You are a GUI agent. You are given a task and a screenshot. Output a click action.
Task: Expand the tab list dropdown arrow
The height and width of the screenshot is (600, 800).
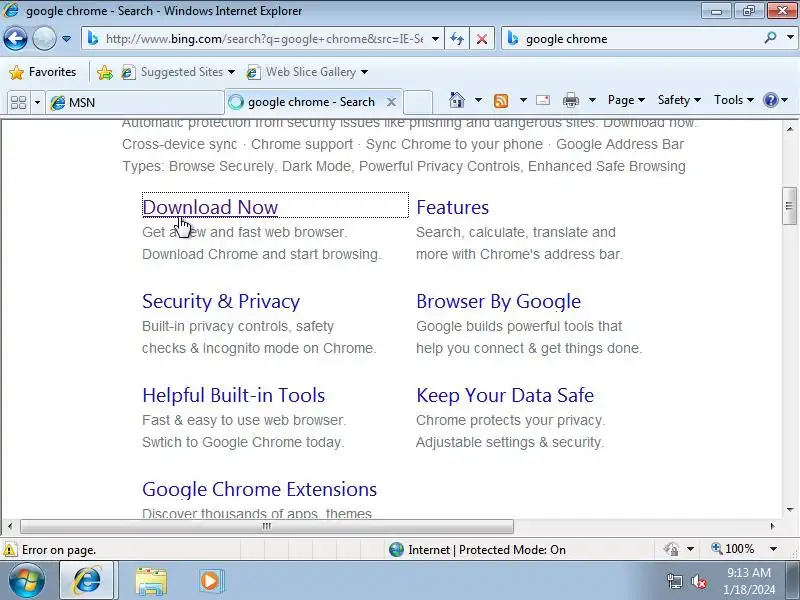(x=37, y=102)
